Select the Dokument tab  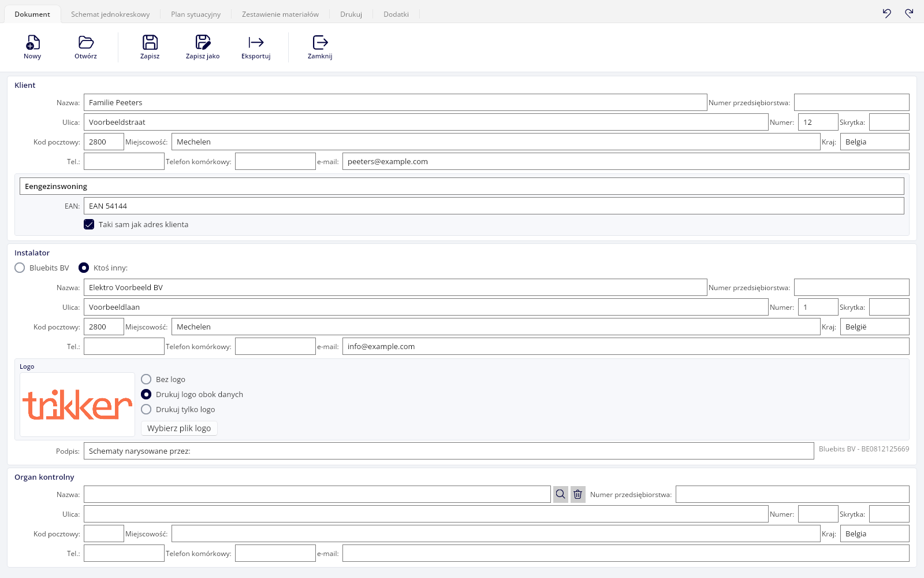32,14
